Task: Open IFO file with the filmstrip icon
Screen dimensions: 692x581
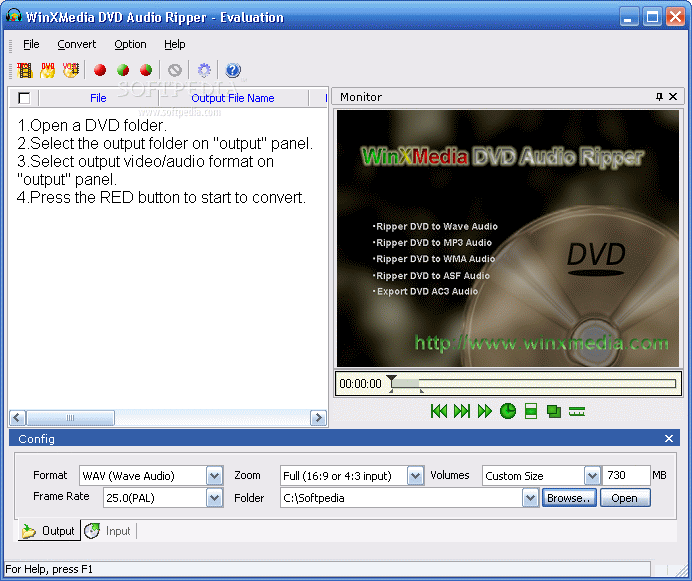Action: pyautogui.click(x=25, y=70)
